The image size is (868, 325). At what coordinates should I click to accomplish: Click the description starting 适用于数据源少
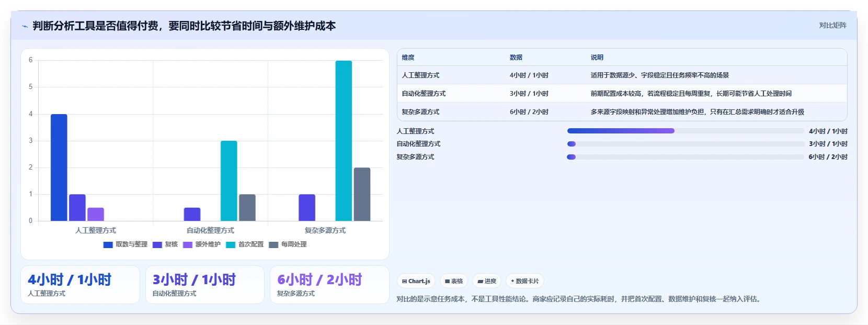(x=660, y=75)
